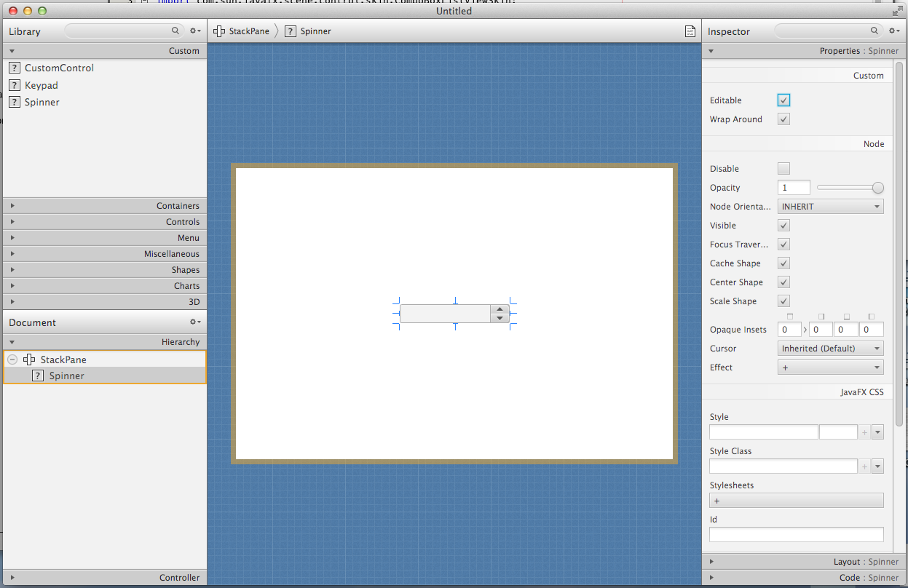This screenshot has height=588, width=908.
Task: Click the Opacity slider handle
Action: tap(877, 188)
